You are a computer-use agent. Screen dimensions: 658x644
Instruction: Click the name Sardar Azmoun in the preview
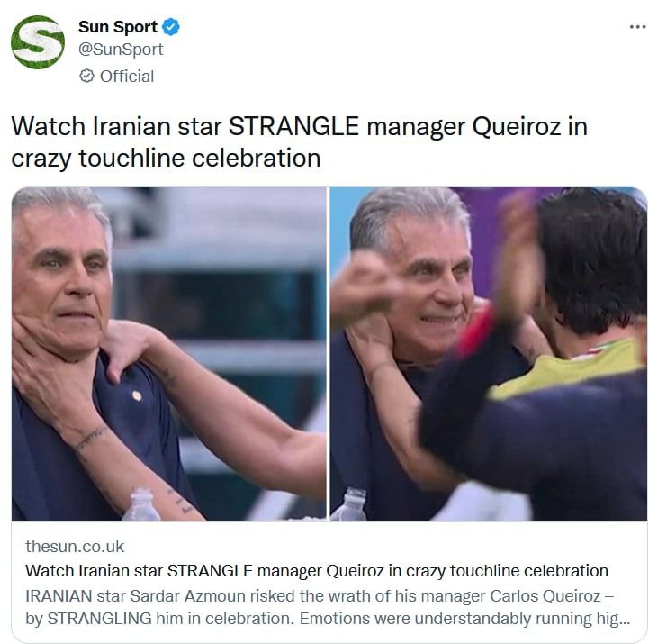(187, 596)
